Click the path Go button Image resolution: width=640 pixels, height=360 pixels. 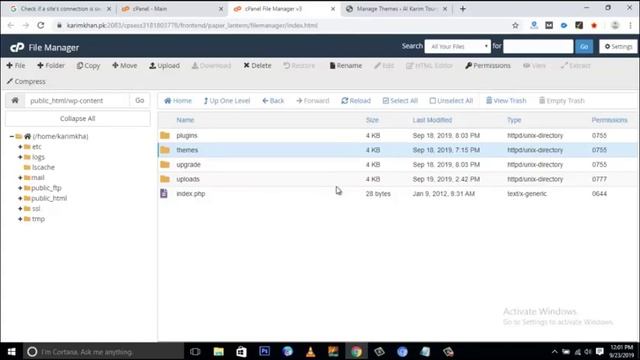pos(140,100)
